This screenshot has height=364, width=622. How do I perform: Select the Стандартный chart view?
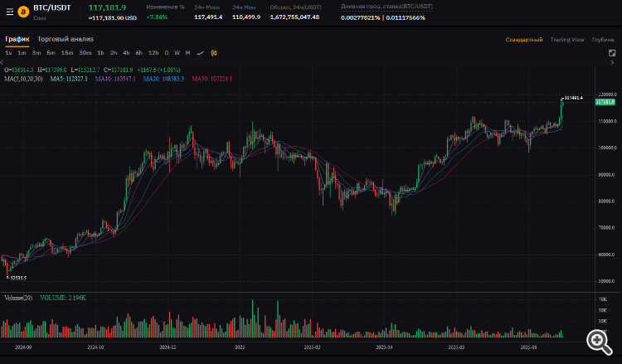[524, 39]
